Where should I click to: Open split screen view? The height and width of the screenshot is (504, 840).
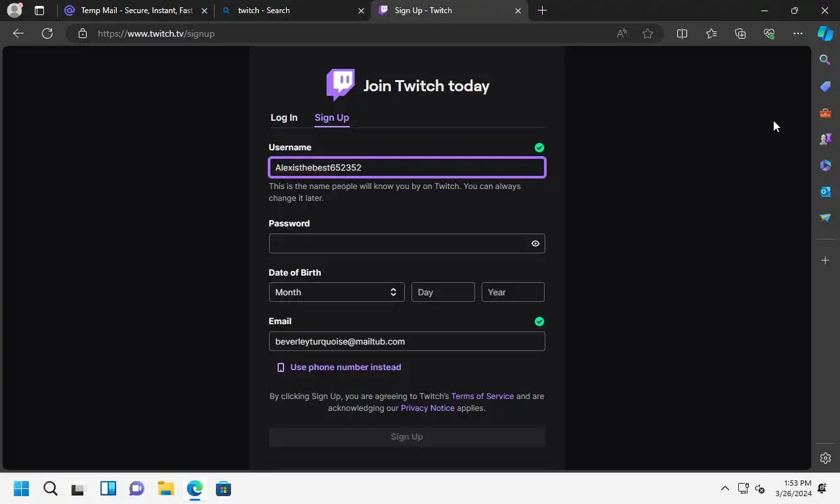[682, 33]
